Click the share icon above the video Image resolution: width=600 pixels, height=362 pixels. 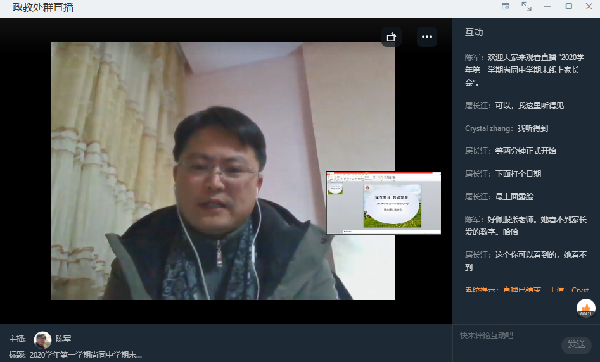[x=391, y=37]
